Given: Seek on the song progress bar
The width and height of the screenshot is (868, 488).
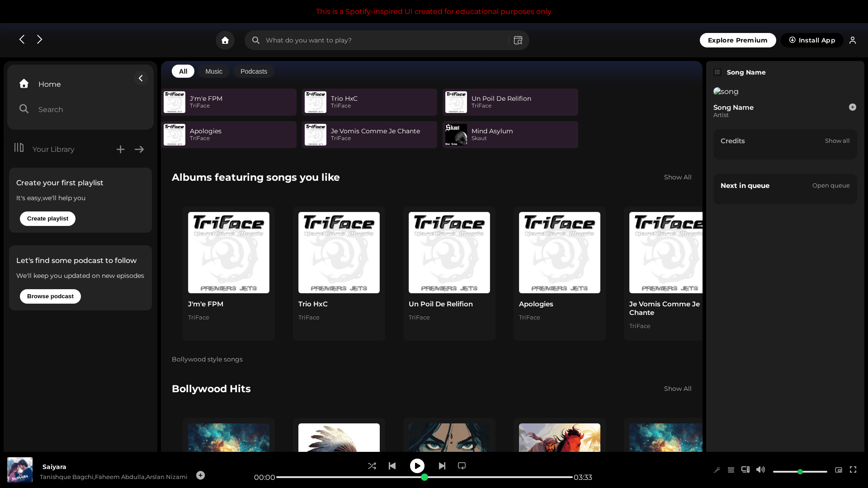Looking at the screenshot, I should pos(425,477).
